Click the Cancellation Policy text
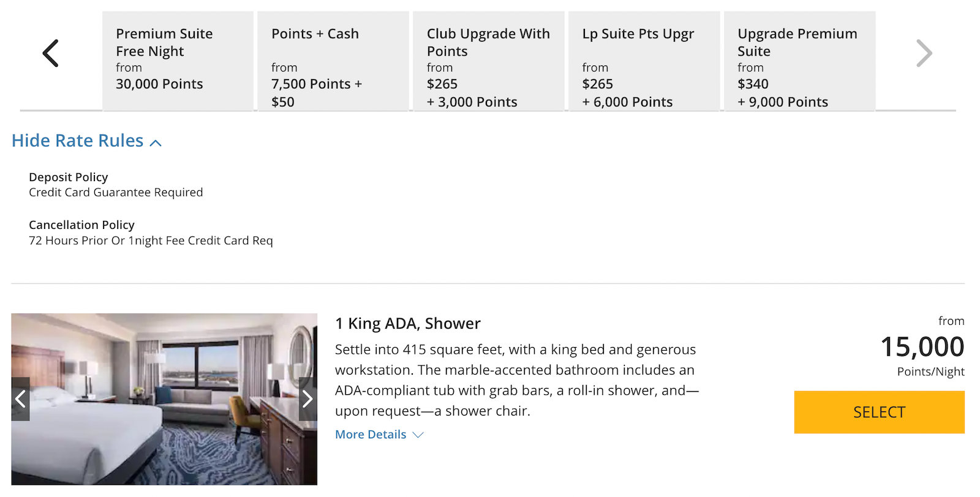Screen dimensions: 980x497 coord(81,225)
